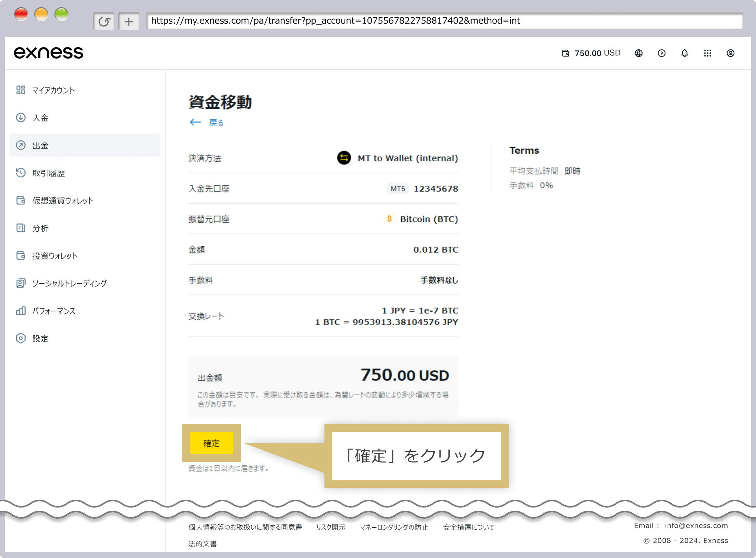Screen dimensions: 756x558
Task: Select 出金 in sidebar
Action: pos(85,145)
